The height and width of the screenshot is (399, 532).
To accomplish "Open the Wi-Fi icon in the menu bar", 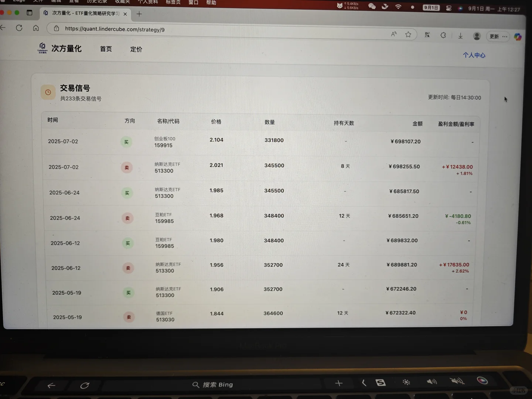I will click(x=398, y=6).
